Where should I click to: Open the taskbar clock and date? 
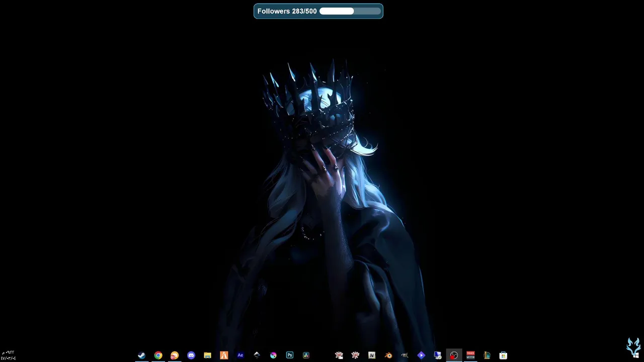click(x=8, y=355)
